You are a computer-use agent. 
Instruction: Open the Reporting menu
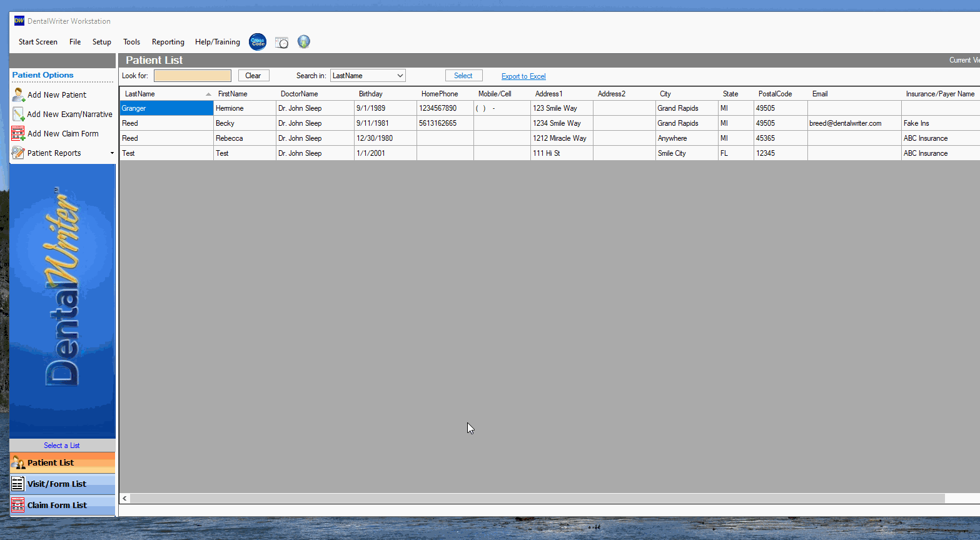pyautogui.click(x=168, y=42)
